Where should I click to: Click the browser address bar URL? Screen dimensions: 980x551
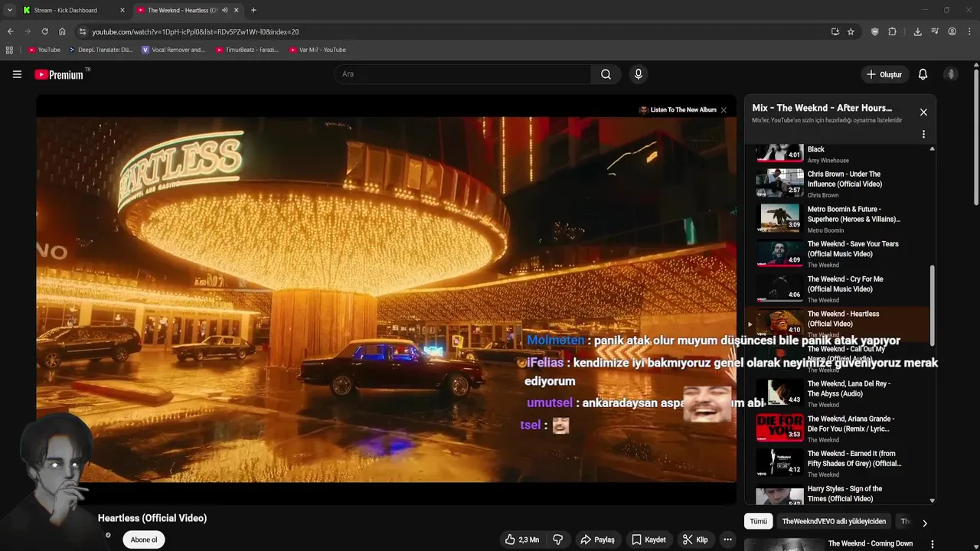tap(195, 31)
